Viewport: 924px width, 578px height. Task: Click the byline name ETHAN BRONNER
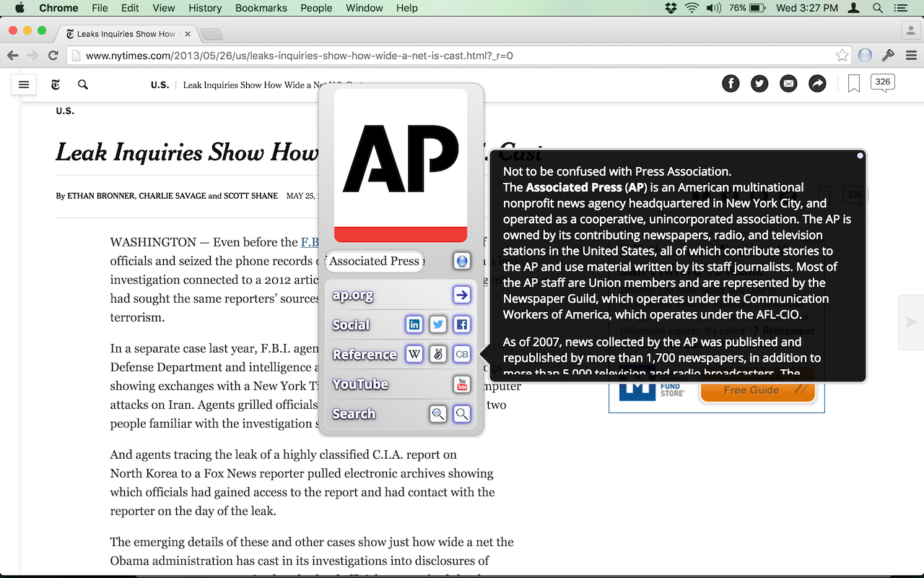pyautogui.click(x=101, y=196)
